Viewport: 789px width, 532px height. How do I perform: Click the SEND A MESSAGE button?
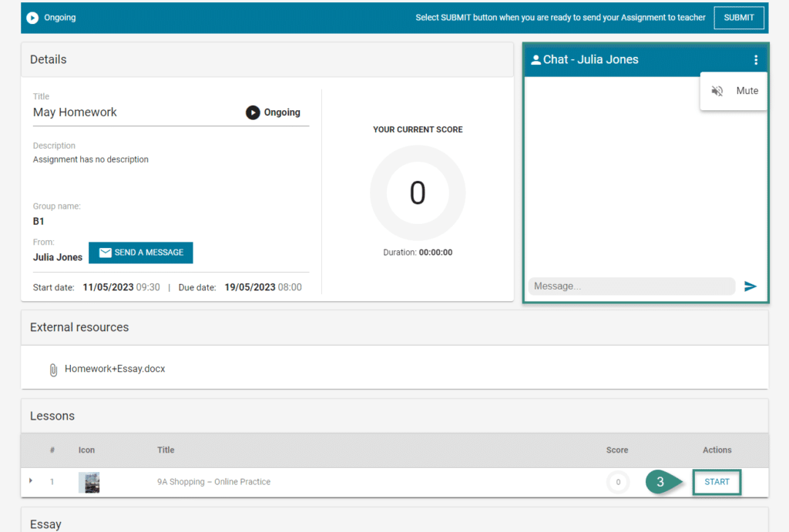point(141,253)
